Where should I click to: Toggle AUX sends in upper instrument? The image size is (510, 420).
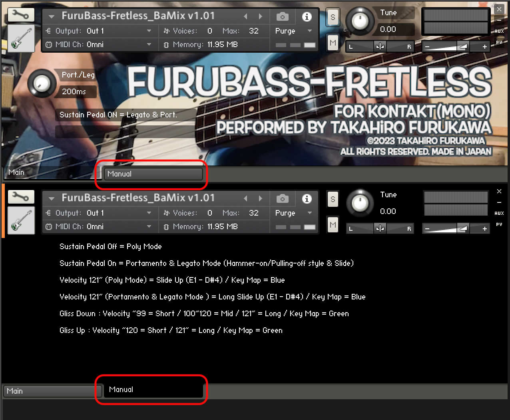(499, 31)
